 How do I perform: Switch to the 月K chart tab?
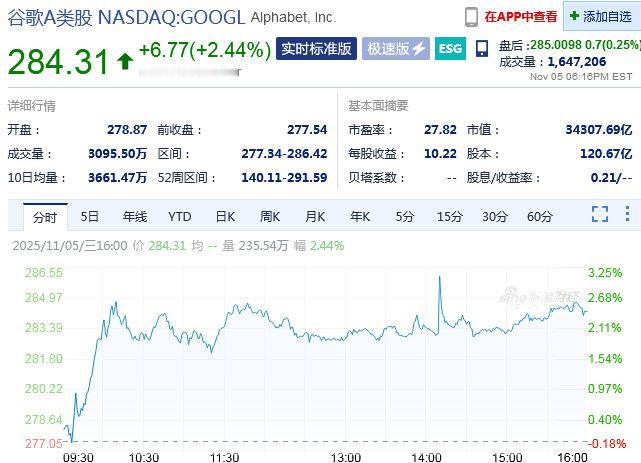tap(315, 216)
